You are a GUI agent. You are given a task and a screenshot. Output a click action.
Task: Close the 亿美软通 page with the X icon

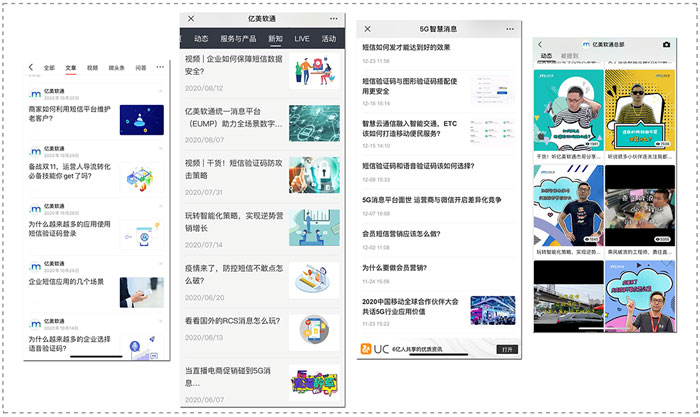coord(191,18)
